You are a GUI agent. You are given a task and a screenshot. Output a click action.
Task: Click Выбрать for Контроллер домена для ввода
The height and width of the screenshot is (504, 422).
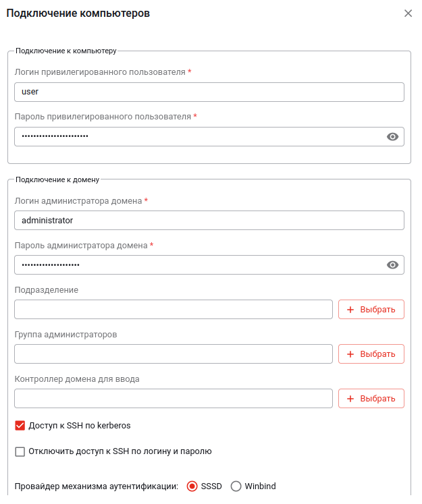pos(371,399)
